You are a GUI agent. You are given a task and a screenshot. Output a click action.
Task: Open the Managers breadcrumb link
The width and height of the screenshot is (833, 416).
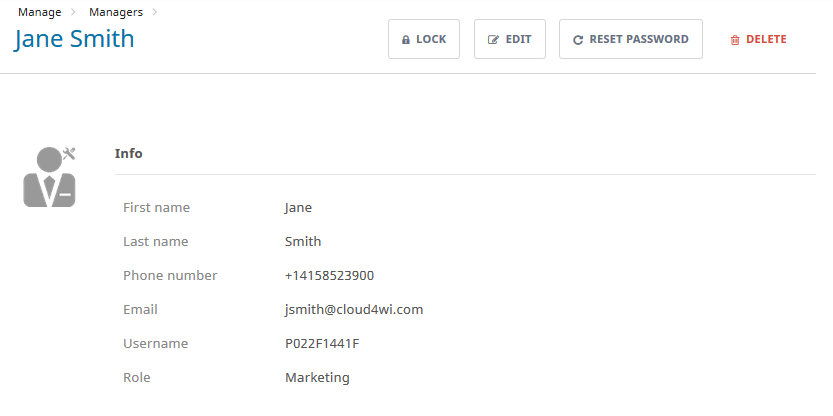tap(115, 12)
